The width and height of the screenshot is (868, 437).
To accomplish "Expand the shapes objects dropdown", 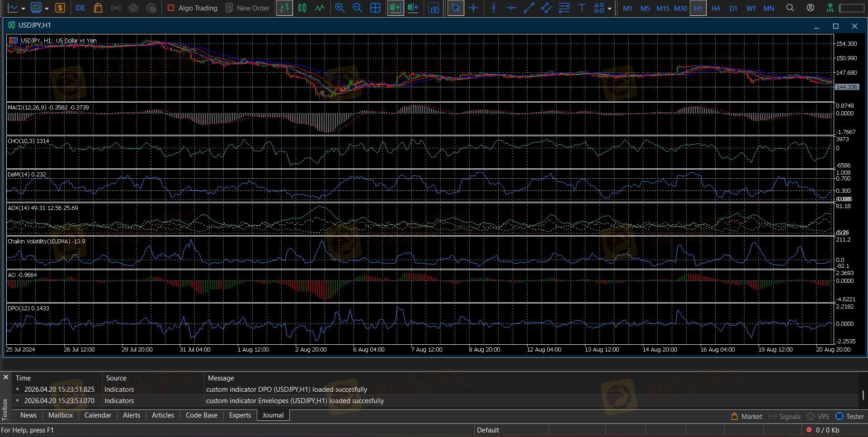I will [609, 9].
